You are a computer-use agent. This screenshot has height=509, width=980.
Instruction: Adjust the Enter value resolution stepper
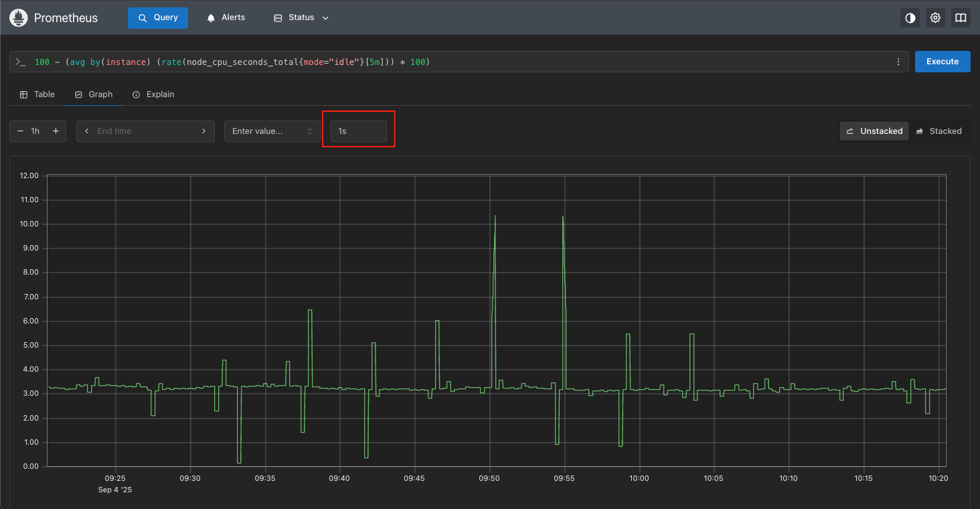[309, 131]
